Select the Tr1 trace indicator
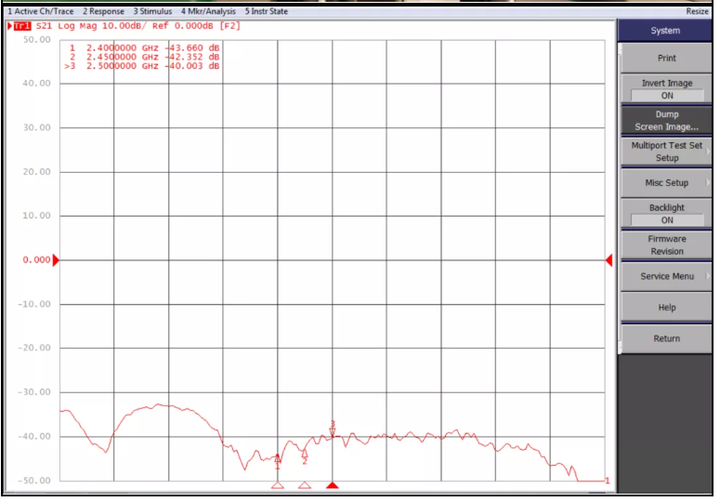Screen dimensions: 720x502 coord(22,26)
